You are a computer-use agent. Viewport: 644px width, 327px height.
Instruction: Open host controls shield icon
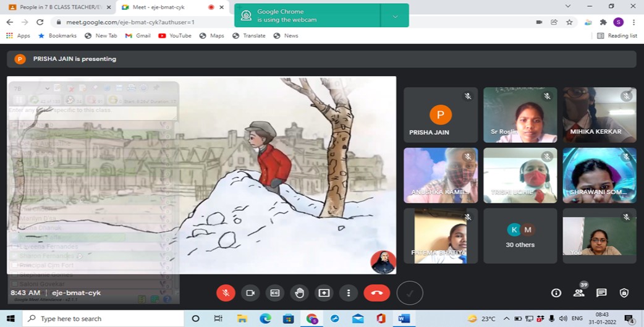(x=624, y=293)
